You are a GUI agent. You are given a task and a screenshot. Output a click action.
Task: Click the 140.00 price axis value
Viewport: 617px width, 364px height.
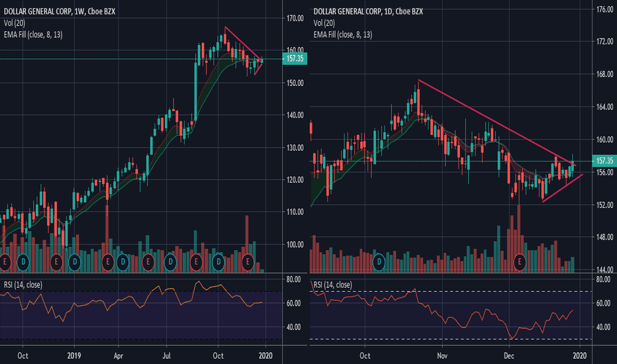(x=295, y=115)
